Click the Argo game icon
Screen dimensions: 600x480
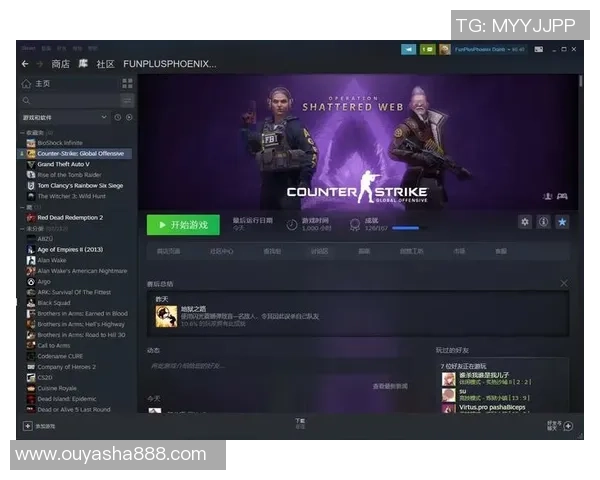[31, 282]
